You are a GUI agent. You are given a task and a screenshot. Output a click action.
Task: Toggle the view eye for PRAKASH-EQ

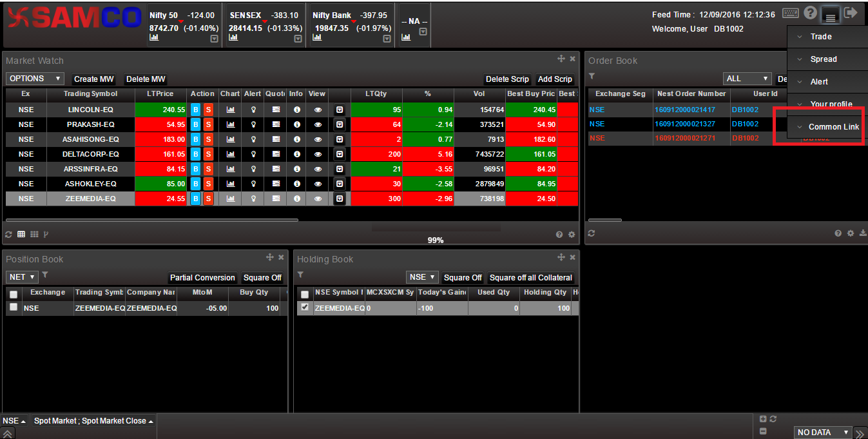318,124
